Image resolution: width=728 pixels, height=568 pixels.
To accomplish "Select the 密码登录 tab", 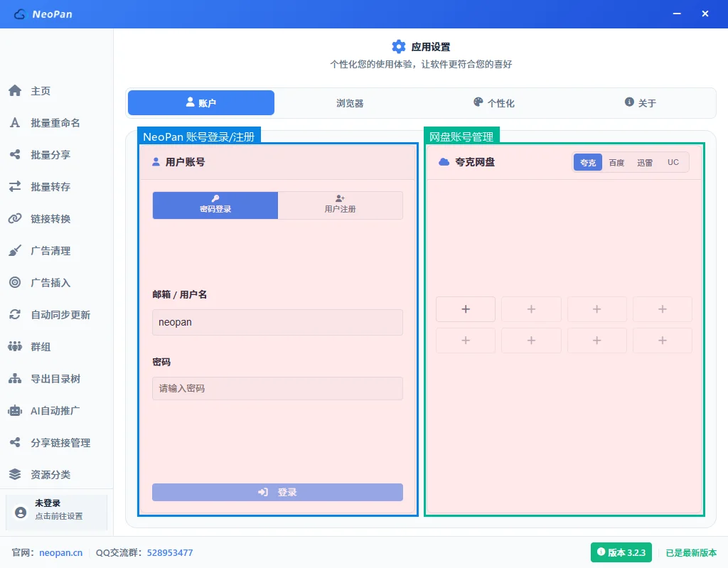I will pos(215,205).
